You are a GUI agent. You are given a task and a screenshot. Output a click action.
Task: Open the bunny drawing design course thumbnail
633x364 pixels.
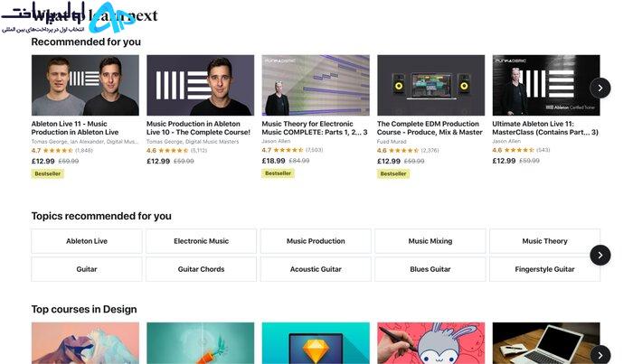click(430, 343)
